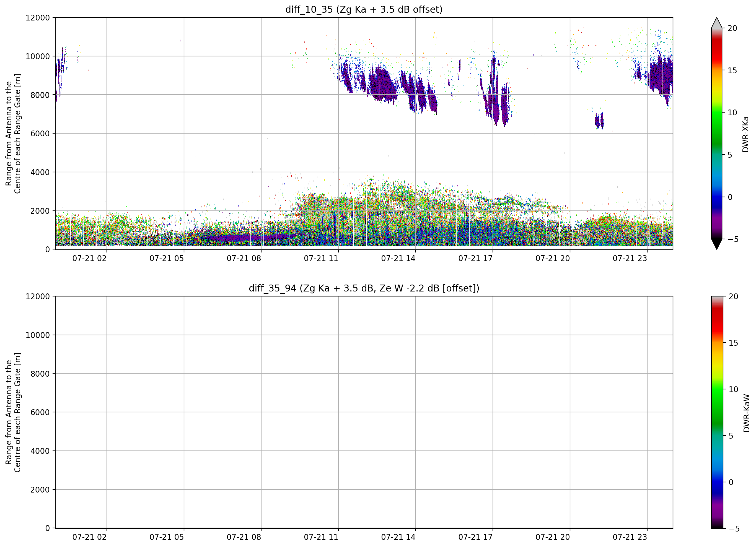Click the 0 tick on DWR-XKa colorbar

tap(730, 197)
